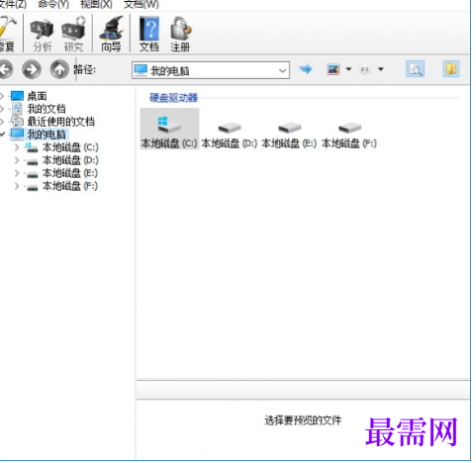Go up one level with the up arrow

[59, 69]
